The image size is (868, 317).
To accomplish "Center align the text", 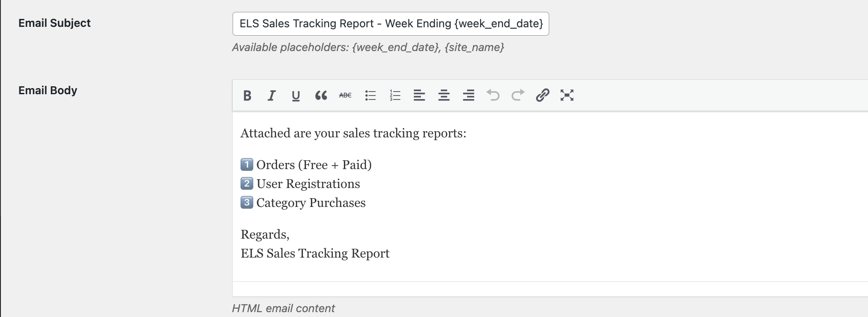I will [x=444, y=95].
